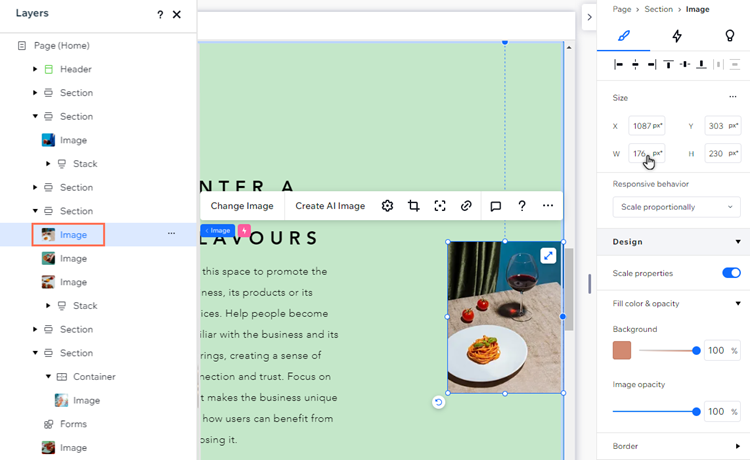Click expand arrows icon on image
Image resolution: width=750 pixels, height=460 pixels.
pos(548,256)
